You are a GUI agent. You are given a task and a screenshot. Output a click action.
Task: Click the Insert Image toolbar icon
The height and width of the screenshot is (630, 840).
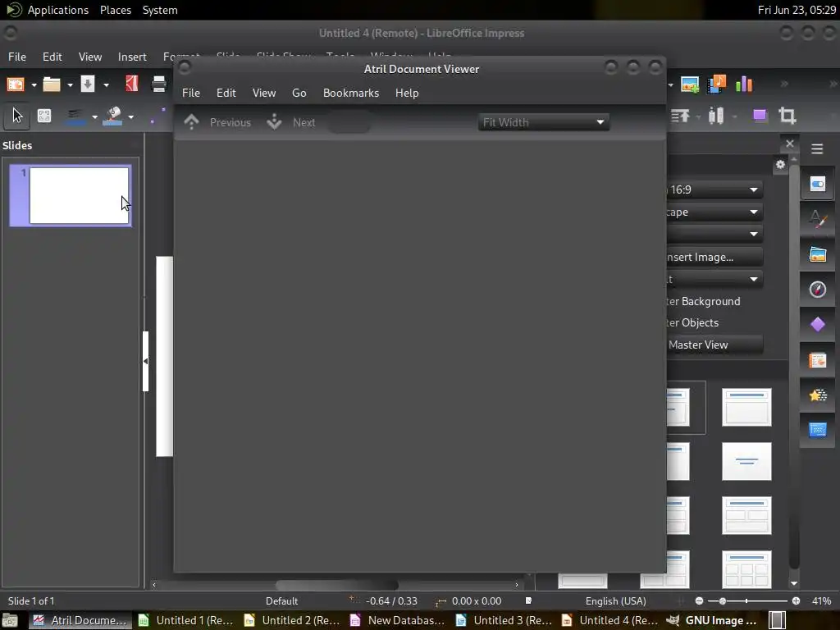(x=690, y=84)
